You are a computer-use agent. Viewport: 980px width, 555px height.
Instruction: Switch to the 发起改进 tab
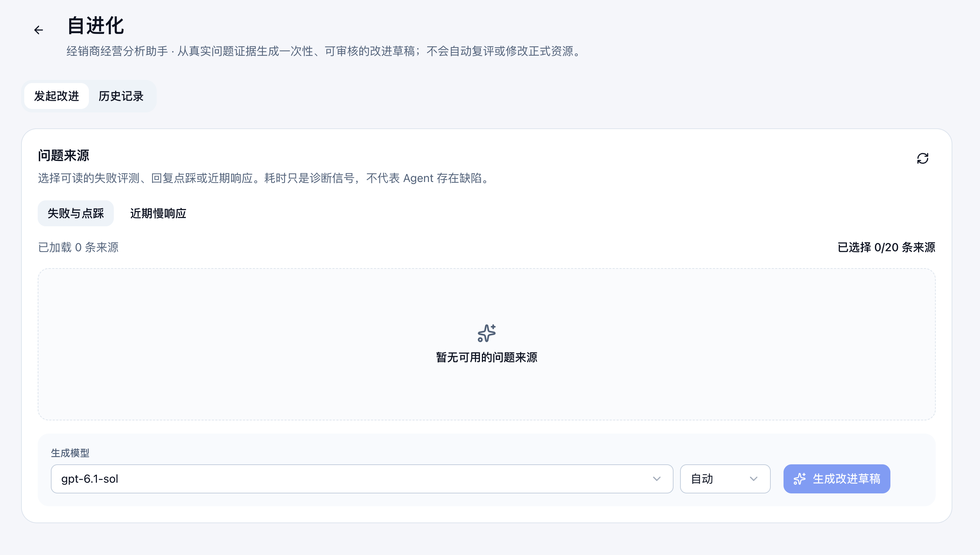[x=56, y=96]
